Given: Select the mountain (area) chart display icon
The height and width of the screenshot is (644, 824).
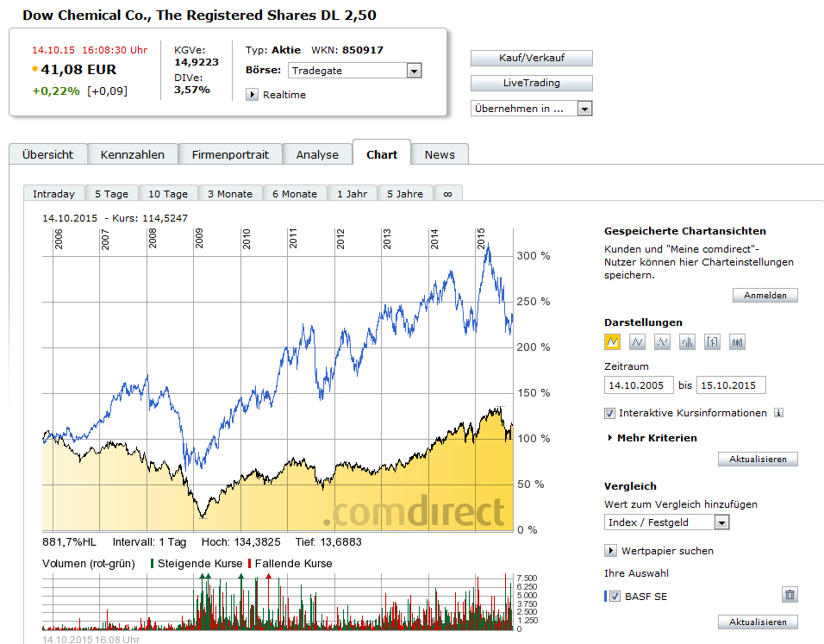Looking at the screenshot, I should point(612,342).
